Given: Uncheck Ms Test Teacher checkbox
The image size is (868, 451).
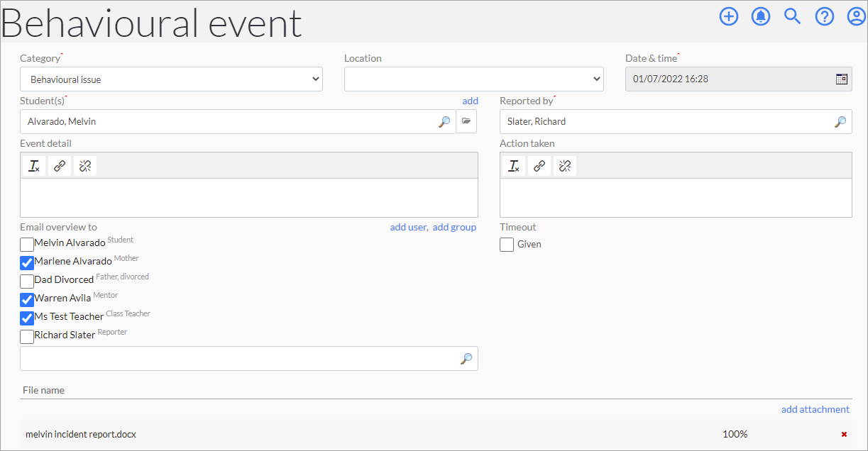Looking at the screenshot, I should [x=27, y=318].
